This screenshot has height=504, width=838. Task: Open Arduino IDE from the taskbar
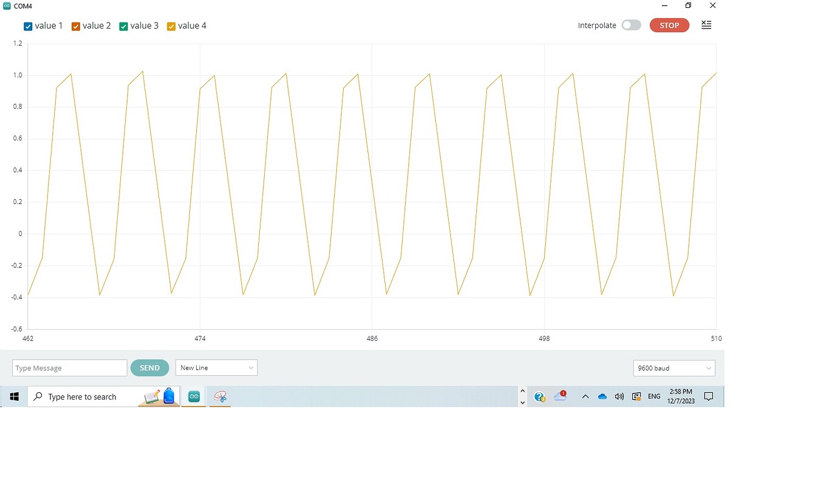(x=194, y=396)
